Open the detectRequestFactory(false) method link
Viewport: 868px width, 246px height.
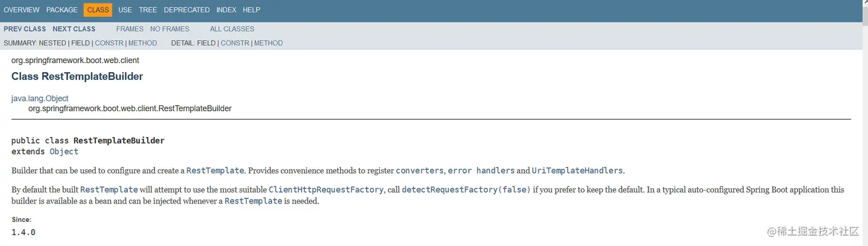(x=466, y=189)
